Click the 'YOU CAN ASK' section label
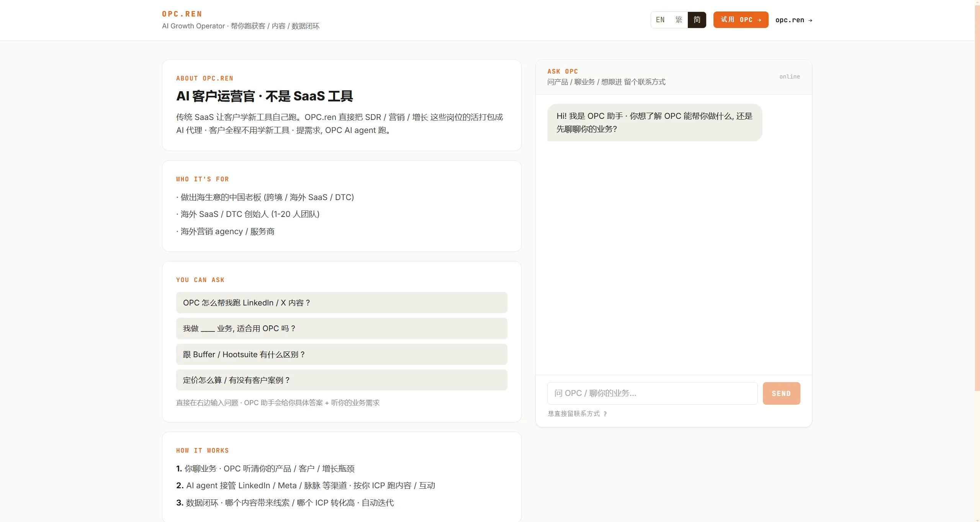Image resolution: width=980 pixels, height=522 pixels. [x=200, y=280]
